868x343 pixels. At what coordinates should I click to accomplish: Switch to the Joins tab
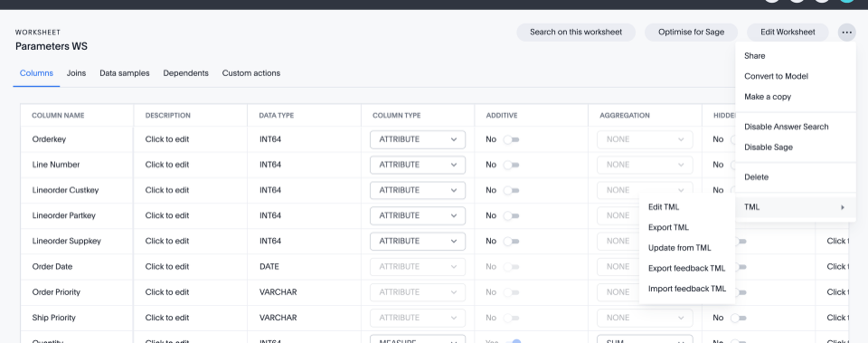pyautogui.click(x=76, y=73)
